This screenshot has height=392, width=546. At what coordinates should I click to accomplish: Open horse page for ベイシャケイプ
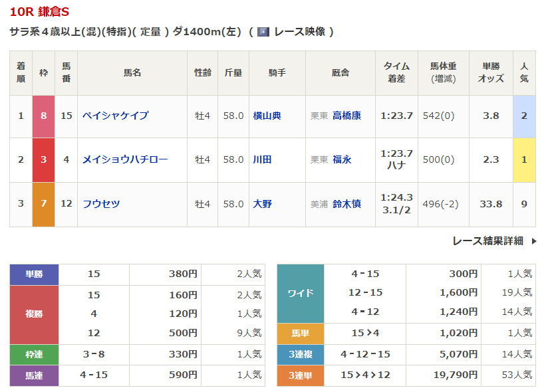[115, 116]
